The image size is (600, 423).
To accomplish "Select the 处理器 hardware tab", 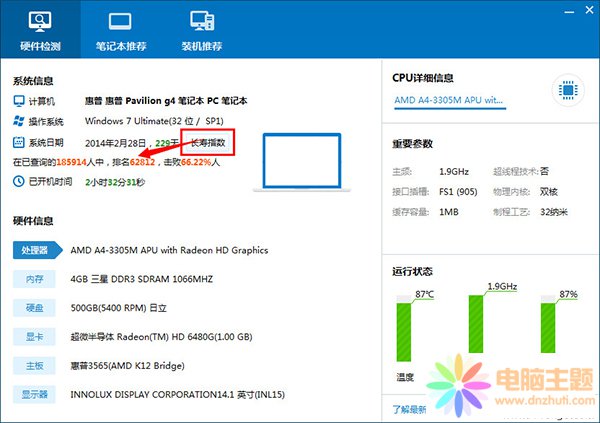I will click(36, 249).
